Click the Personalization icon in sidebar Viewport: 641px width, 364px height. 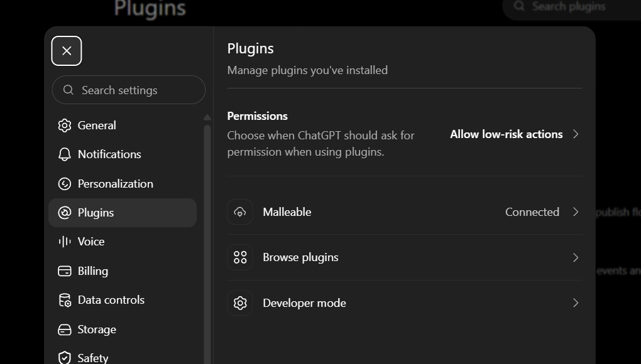pyautogui.click(x=65, y=184)
